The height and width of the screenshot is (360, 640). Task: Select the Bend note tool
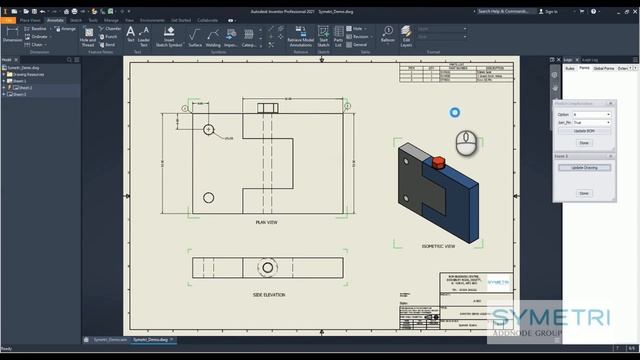click(107, 44)
